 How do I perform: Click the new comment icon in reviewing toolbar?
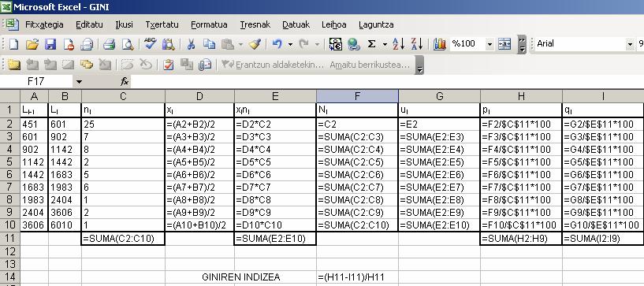coord(14,65)
